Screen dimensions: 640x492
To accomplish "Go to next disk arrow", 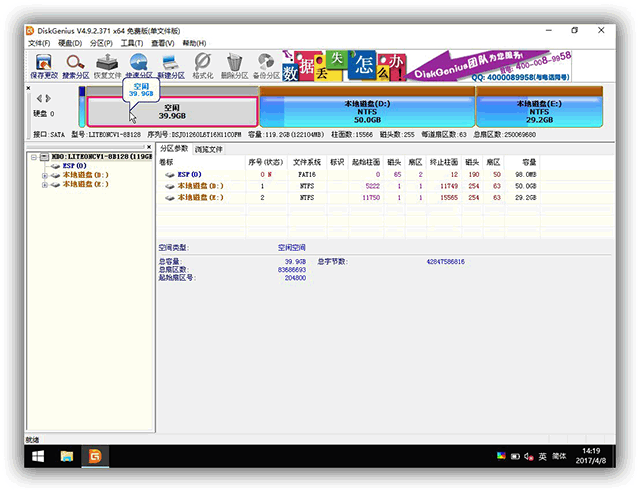I will tap(48, 98).
